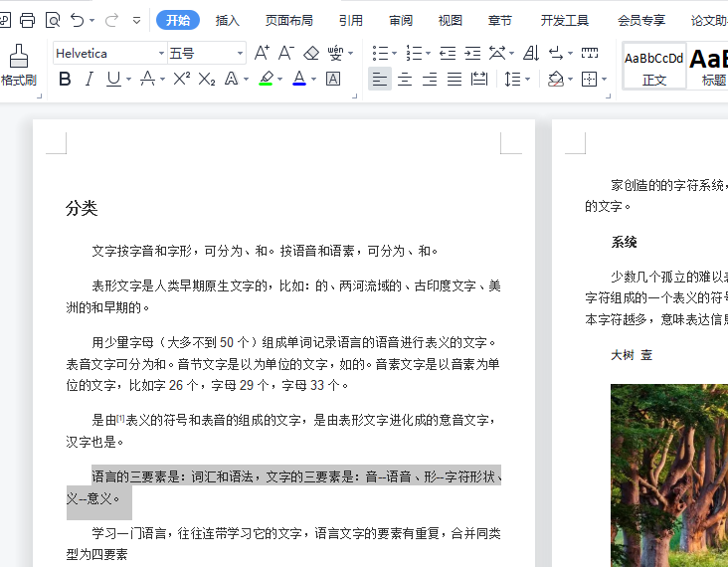Viewport: 728px width, 567px height.
Task: Open the 开发工具 tab
Action: 565,21
